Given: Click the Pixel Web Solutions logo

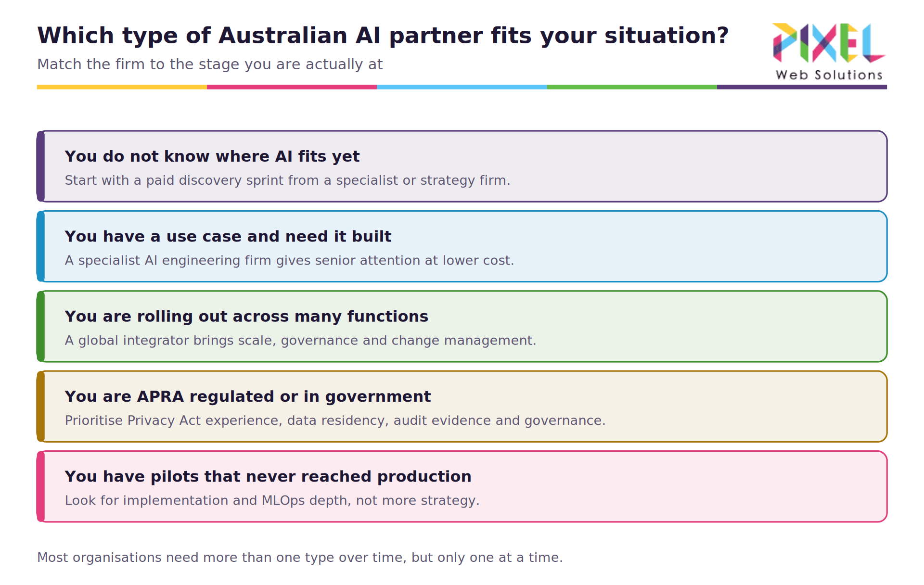Looking at the screenshot, I should click(829, 51).
